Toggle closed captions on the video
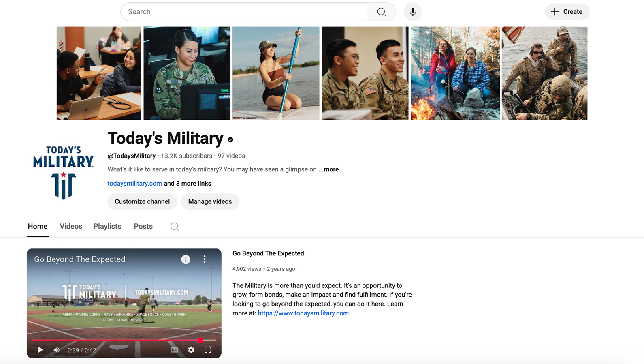 (175, 350)
